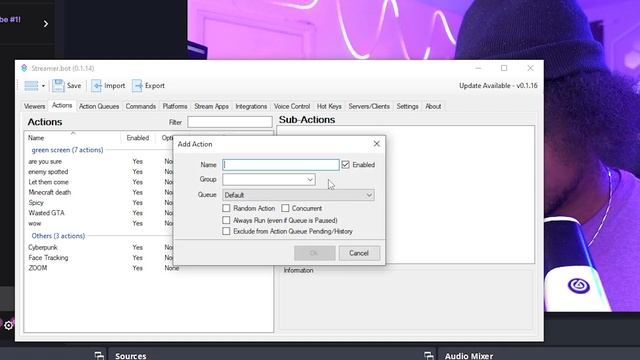Click the Audio Mixer panel title in OBS
The height and width of the screenshot is (360, 640).
(469, 356)
